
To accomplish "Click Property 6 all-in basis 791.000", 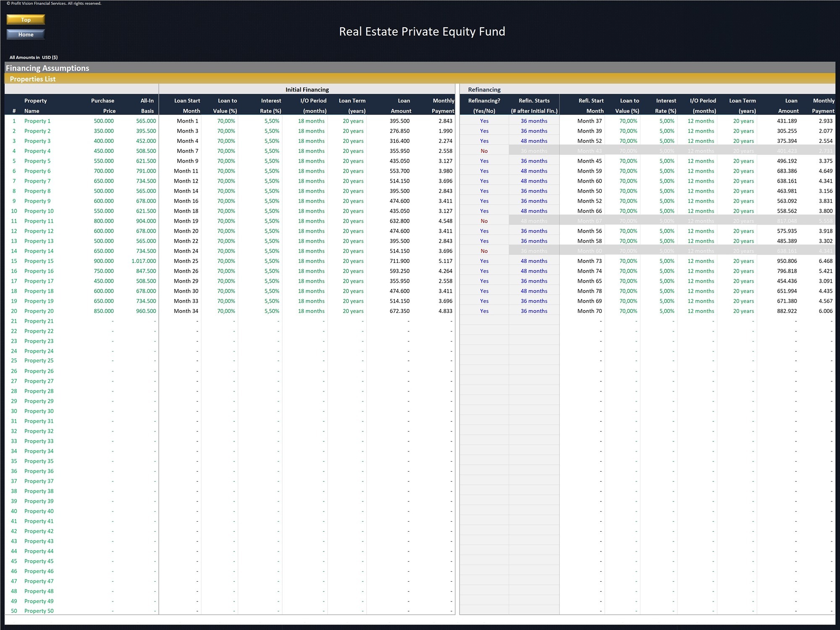I will pyautogui.click(x=146, y=171).
